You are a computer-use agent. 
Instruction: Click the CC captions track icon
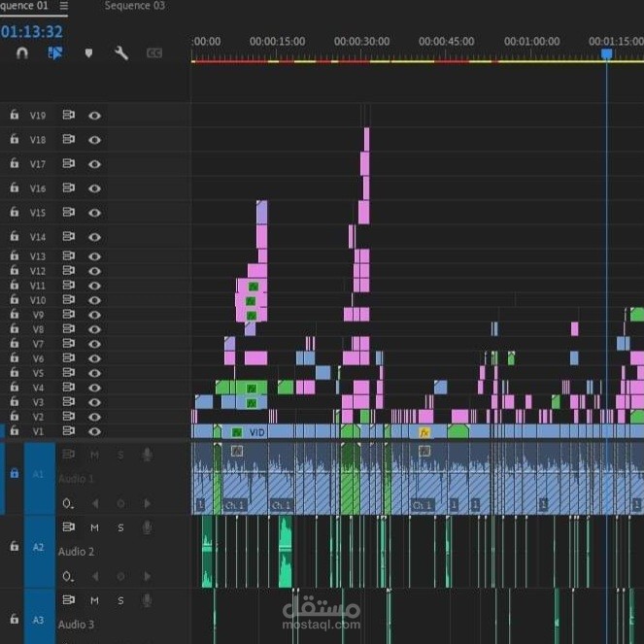[x=154, y=53]
